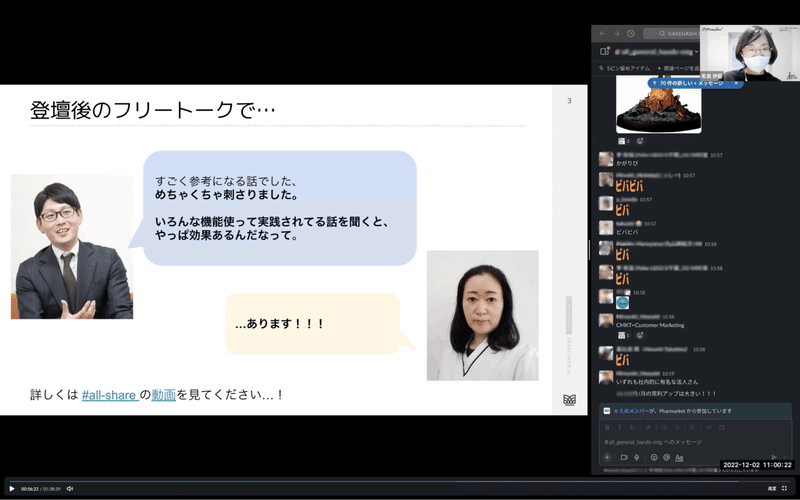Viewport: 800px width, 500px height.
Task: Open the playback speed (速度) menu
Action: coord(772,489)
